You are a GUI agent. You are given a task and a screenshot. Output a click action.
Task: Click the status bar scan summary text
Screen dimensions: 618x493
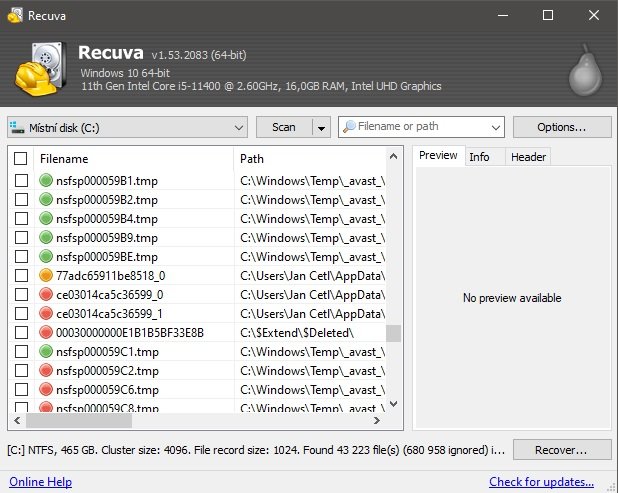(x=256, y=450)
